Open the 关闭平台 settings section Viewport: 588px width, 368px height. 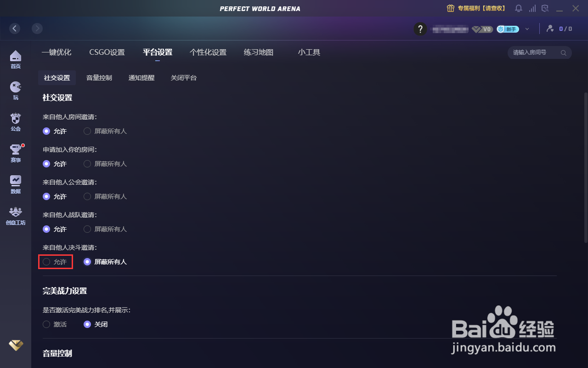click(184, 78)
